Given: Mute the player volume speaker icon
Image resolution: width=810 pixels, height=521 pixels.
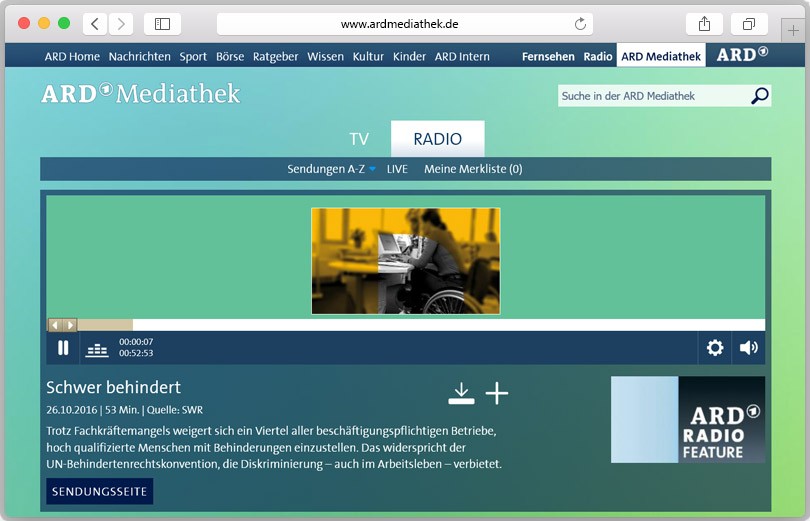Looking at the screenshot, I should [x=749, y=348].
